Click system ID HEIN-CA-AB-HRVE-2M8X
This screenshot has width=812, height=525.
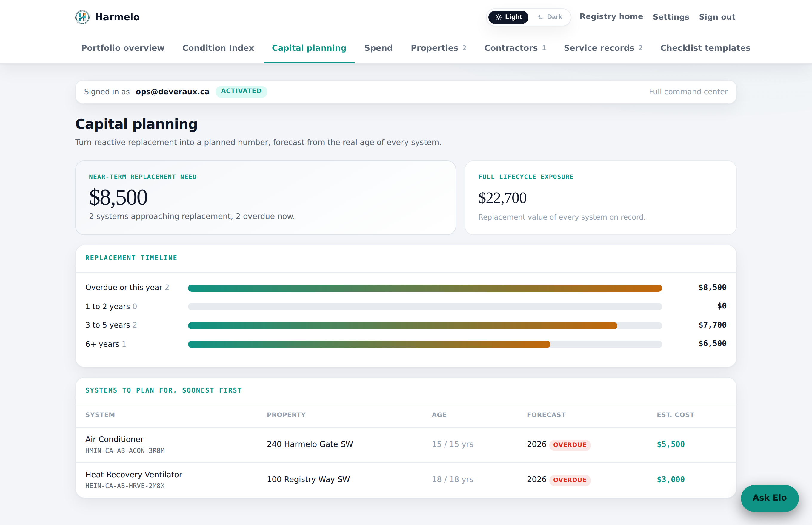125,486
